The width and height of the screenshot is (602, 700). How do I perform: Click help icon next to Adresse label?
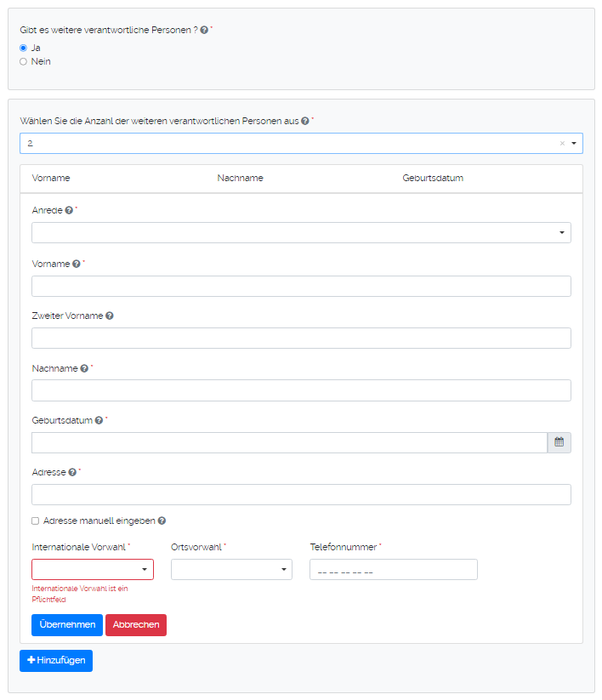[x=72, y=472]
